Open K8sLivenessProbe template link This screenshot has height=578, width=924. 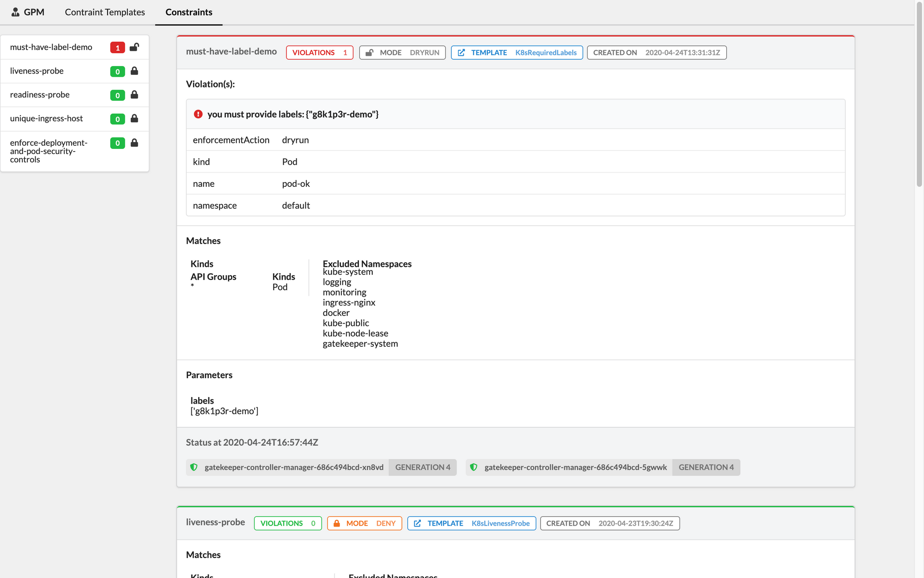point(500,523)
